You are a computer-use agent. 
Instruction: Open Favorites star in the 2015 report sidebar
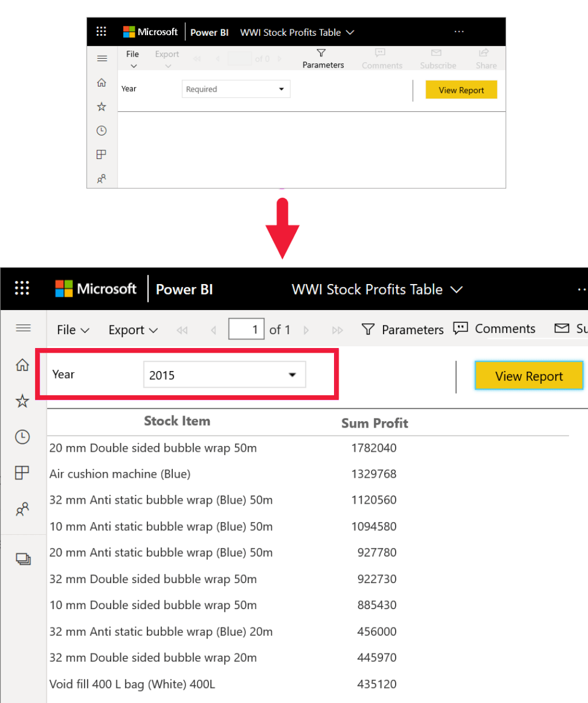point(22,401)
